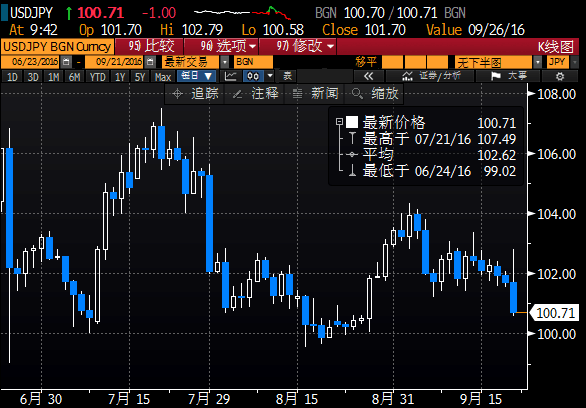Image resolution: width=586 pixels, height=408 pixels.
Task: Click the 大事 events flag button
Action: point(508,77)
